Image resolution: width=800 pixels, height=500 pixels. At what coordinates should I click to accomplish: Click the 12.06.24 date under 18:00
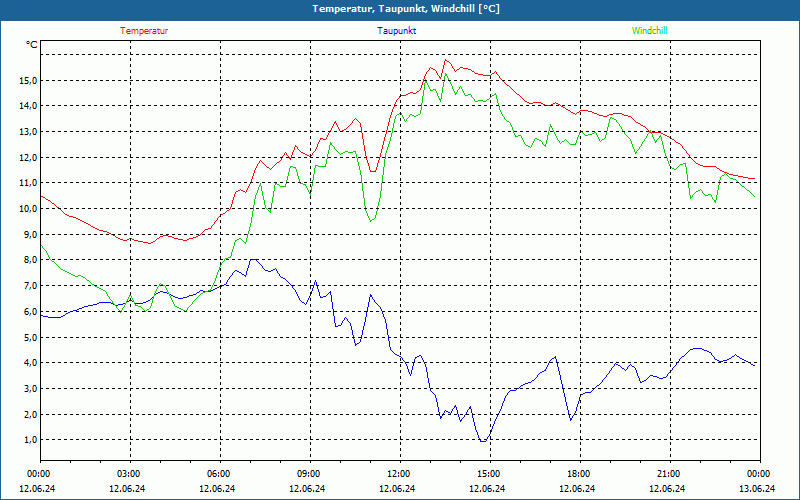pyautogui.click(x=577, y=488)
